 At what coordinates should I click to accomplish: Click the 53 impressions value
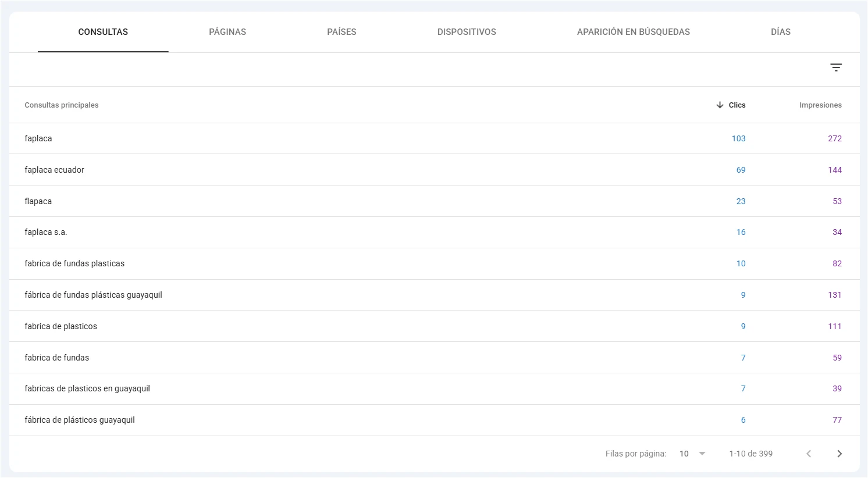pyautogui.click(x=837, y=201)
